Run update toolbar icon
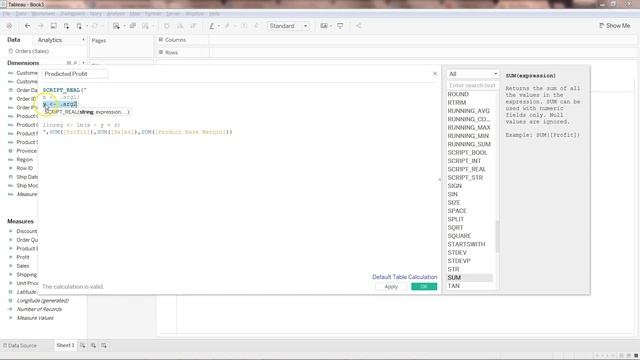Viewport: 640px width, 360px height. (x=95, y=26)
